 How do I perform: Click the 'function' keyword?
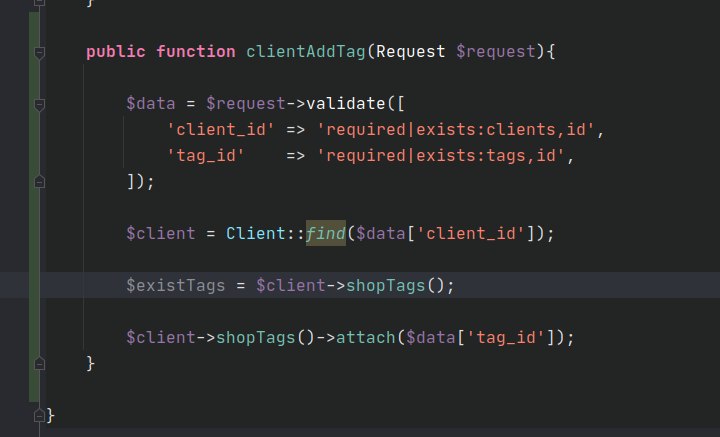[x=196, y=52]
